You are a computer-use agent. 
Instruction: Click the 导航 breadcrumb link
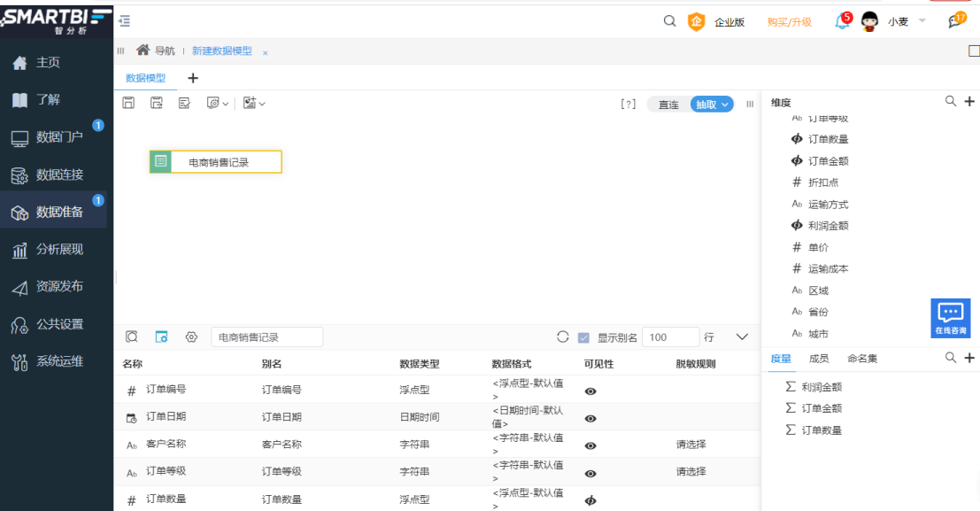point(165,50)
